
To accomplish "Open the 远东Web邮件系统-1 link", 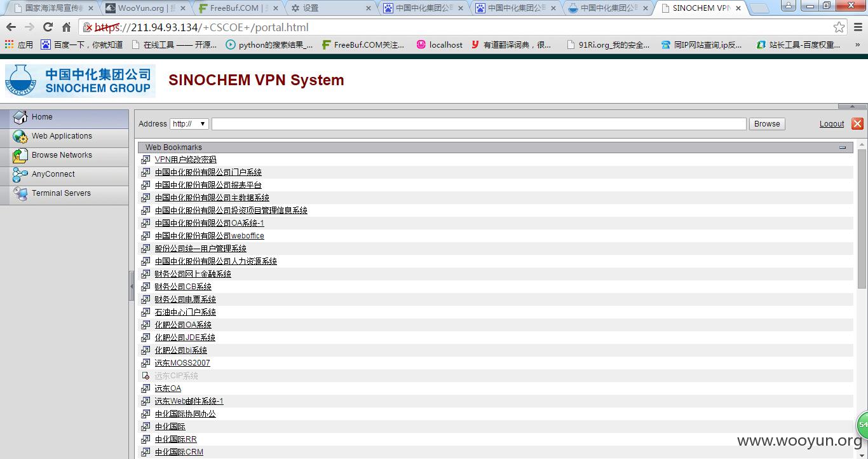I will [x=189, y=401].
